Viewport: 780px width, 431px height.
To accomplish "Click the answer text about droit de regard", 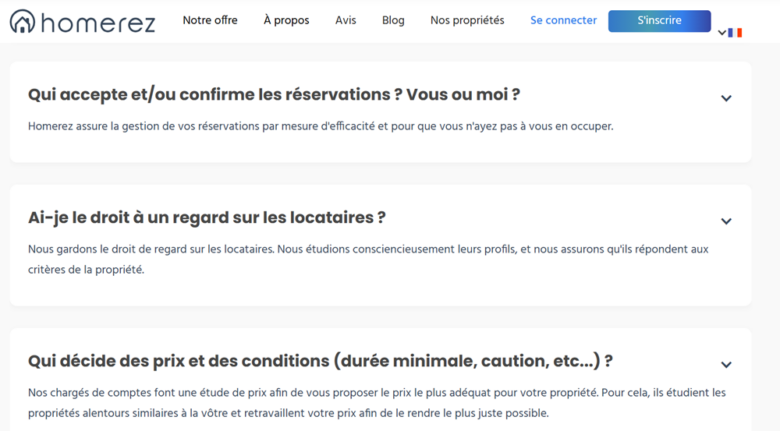I will 368,259.
